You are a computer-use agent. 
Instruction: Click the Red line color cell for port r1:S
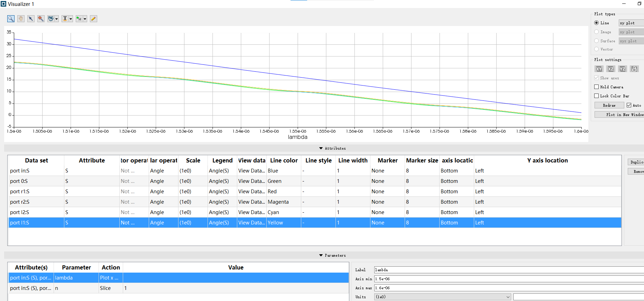284,192
